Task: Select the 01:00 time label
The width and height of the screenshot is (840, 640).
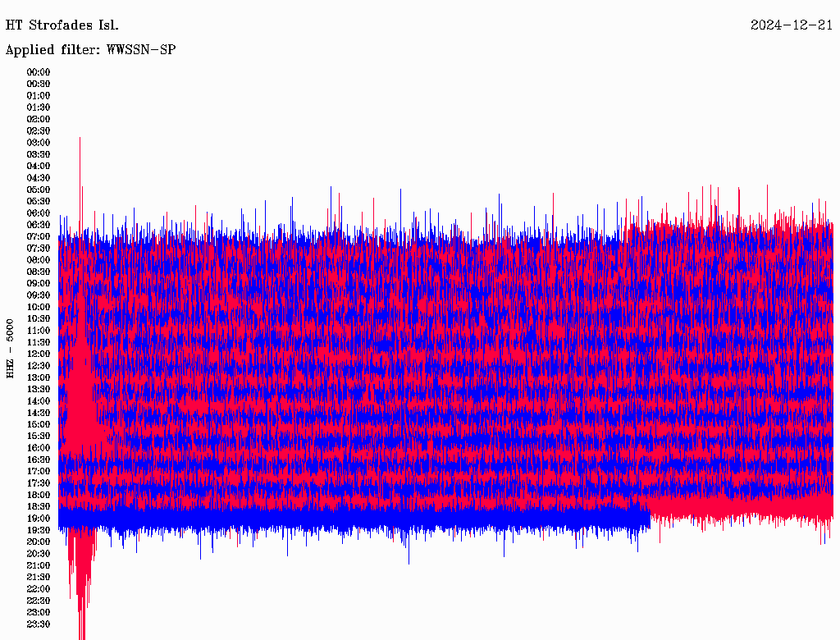Action: click(39, 95)
